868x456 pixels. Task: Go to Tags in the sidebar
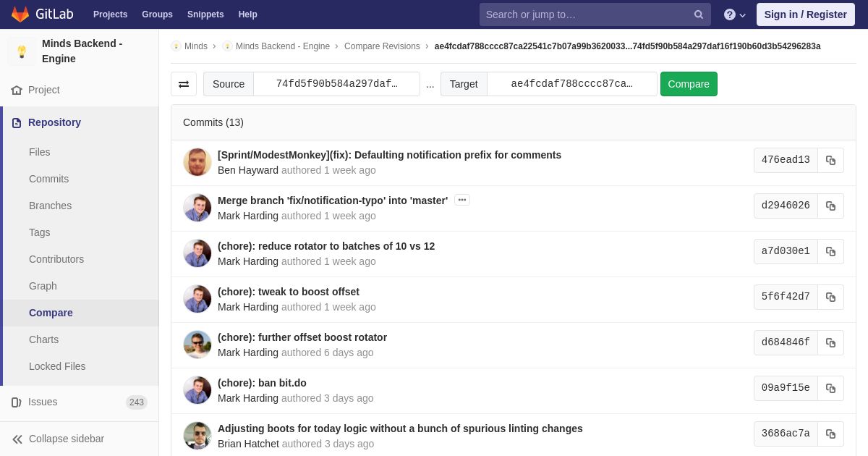[x=39, y=232]
